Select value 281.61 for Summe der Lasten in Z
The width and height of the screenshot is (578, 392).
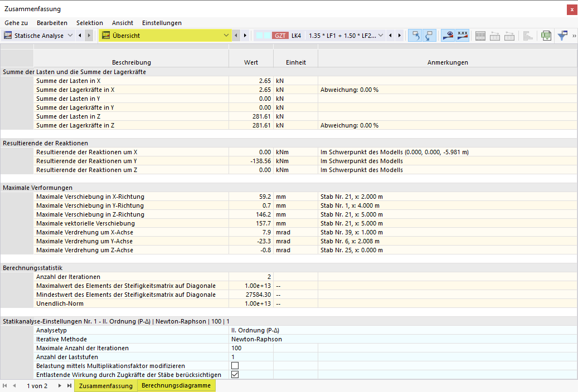point(251,116)
